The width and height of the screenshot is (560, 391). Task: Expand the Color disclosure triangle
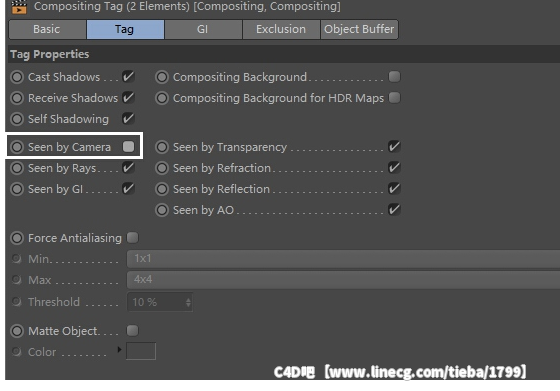tap(119, 350)
